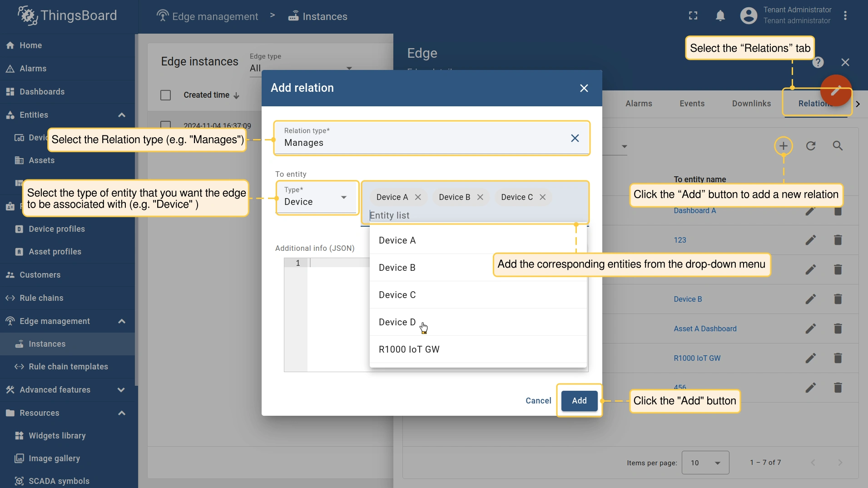Click the Add button in dialog

tap(579, 401)
